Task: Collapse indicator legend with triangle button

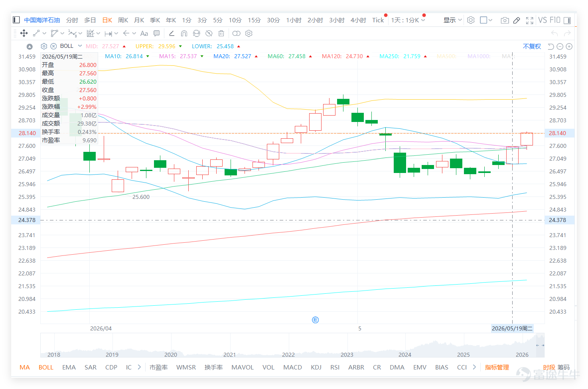Action: [30, 47]
